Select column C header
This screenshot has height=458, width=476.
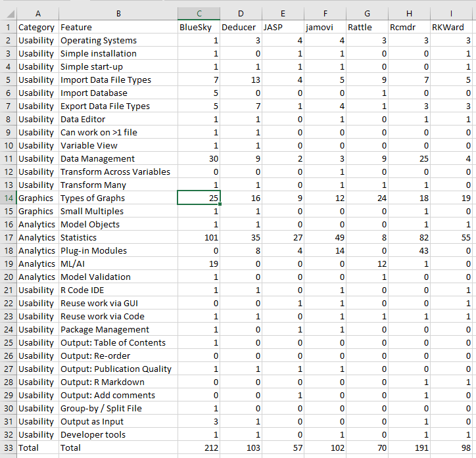[199, 13]
